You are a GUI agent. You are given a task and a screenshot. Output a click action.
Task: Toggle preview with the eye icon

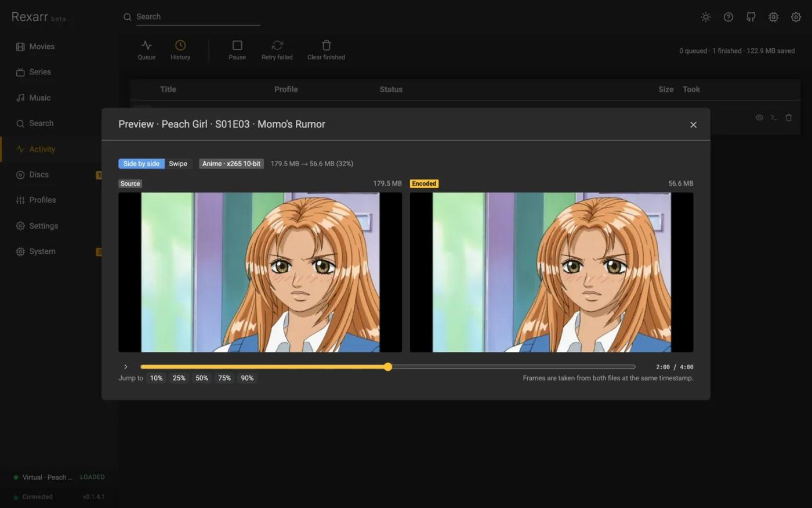pos(759,117)
